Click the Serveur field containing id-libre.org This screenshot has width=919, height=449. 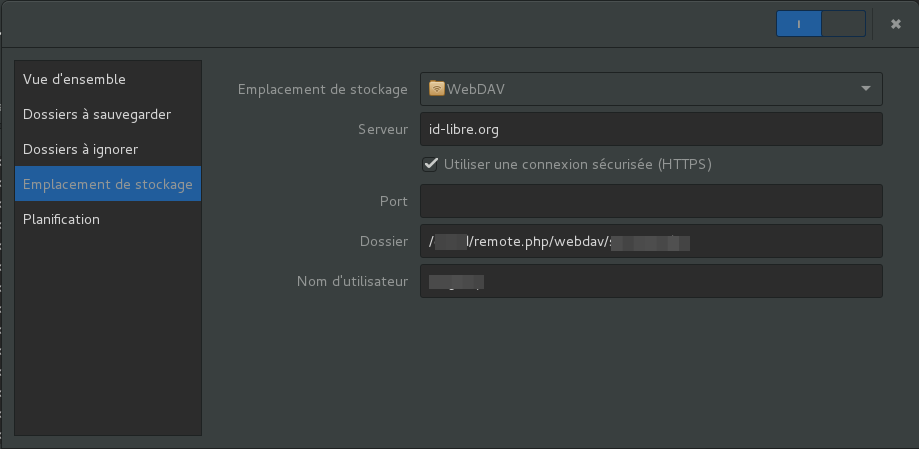tap(650, 129)
